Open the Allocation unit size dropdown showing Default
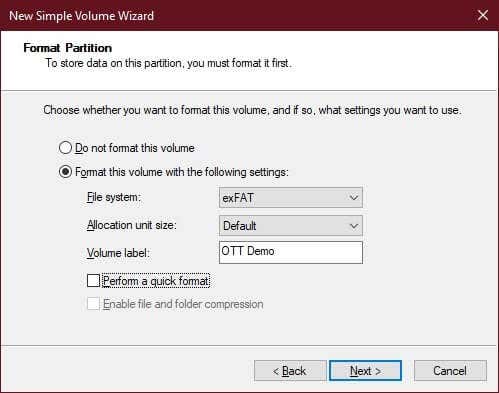 click(x=291, y=226)
